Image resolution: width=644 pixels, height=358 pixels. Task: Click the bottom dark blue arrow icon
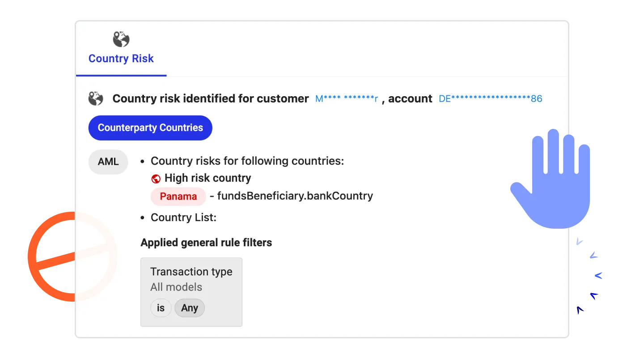click(x=580, y=310)
